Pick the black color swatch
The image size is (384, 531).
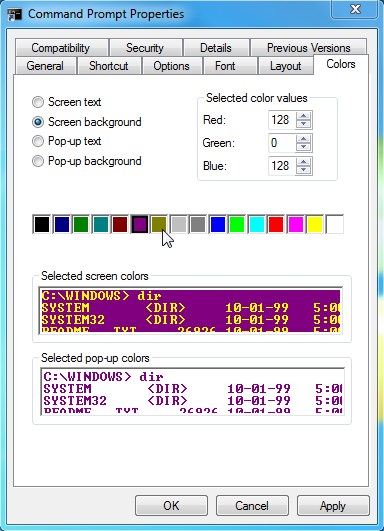coord(42,224)
